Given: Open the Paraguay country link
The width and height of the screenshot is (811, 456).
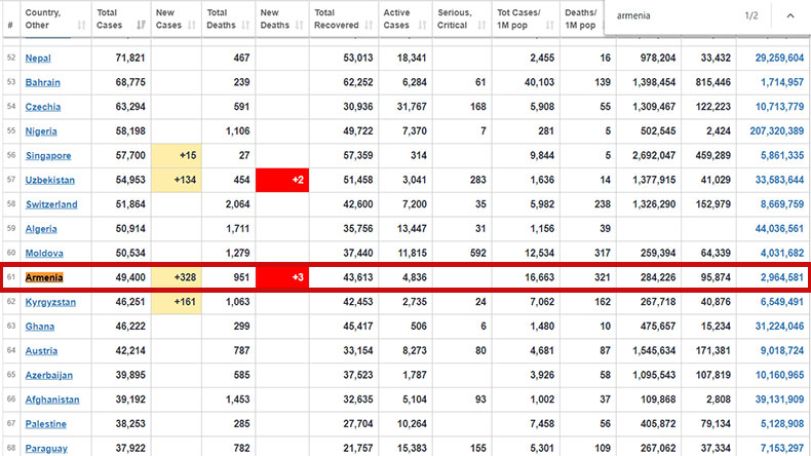Looking at the screenshot, I should 47,449.
